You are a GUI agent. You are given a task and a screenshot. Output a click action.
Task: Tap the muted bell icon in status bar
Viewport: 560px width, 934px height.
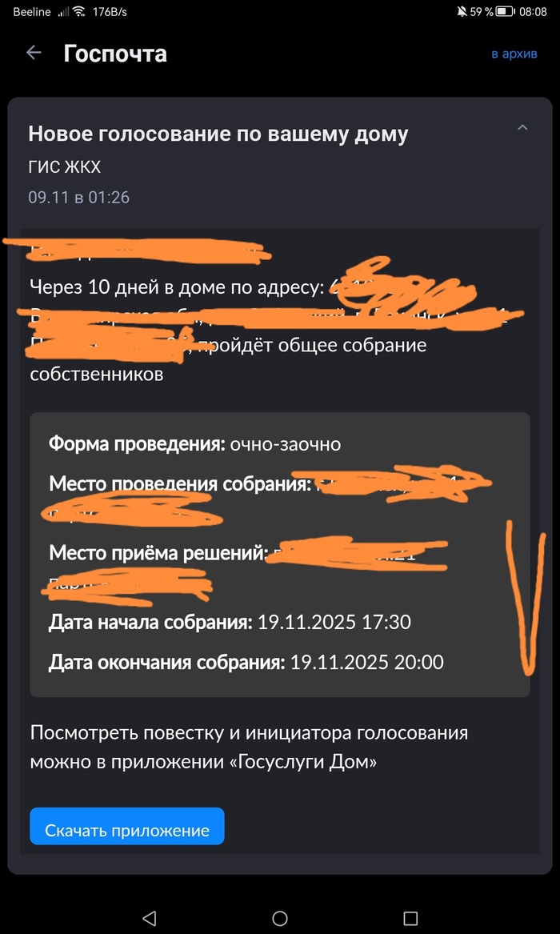[x=462, y=12]
